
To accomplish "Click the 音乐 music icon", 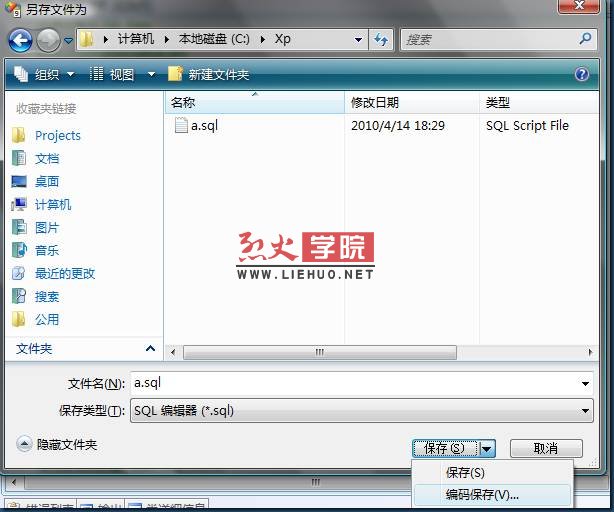I will [x=19, y=250].
